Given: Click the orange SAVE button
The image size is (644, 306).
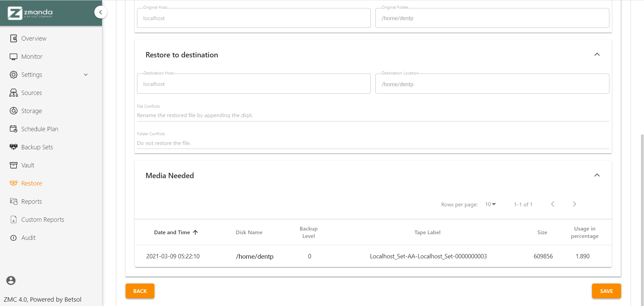Looking at the screenshot, I should (606, 291).
